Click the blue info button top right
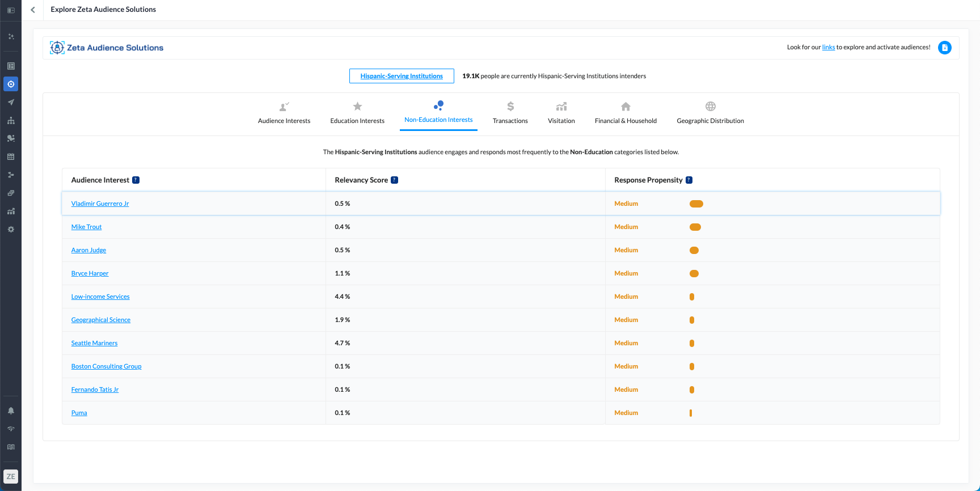This screenshot has width=980, height=491. [944, 48]
